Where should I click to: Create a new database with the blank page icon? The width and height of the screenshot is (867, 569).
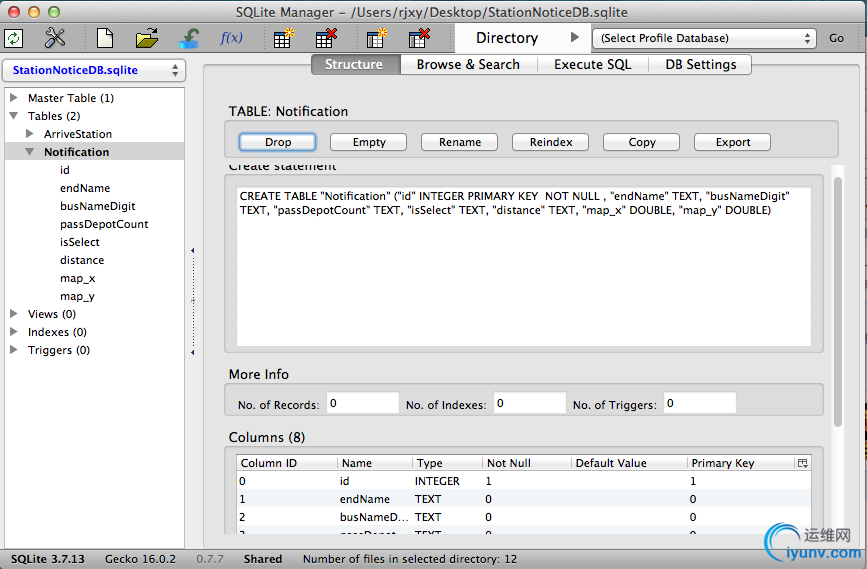tap(105, 38)
